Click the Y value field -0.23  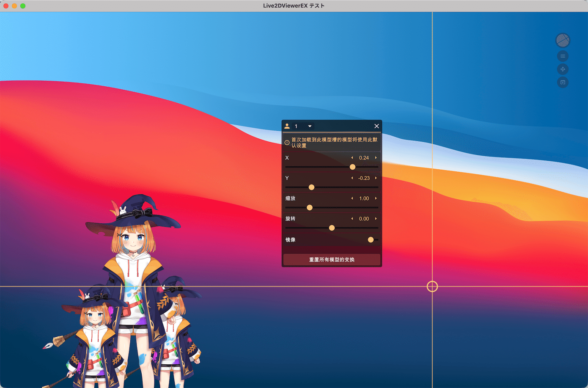pyautogui.click(x=364, y=178)
